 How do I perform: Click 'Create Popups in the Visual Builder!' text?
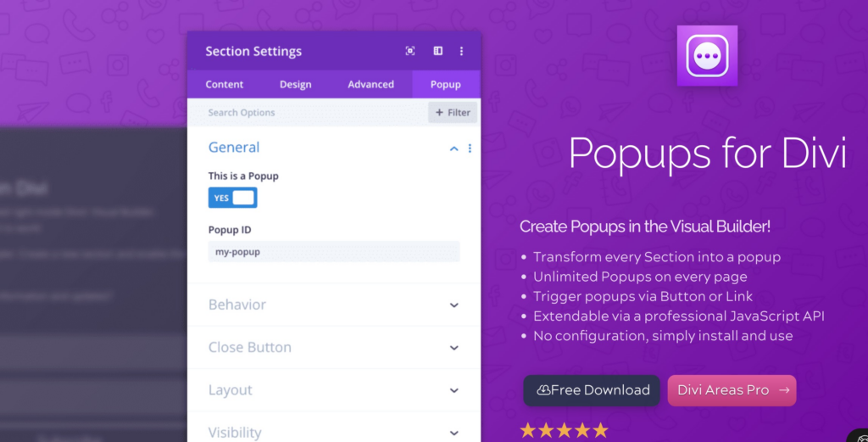pyautogui.click(x=644, y=227)
